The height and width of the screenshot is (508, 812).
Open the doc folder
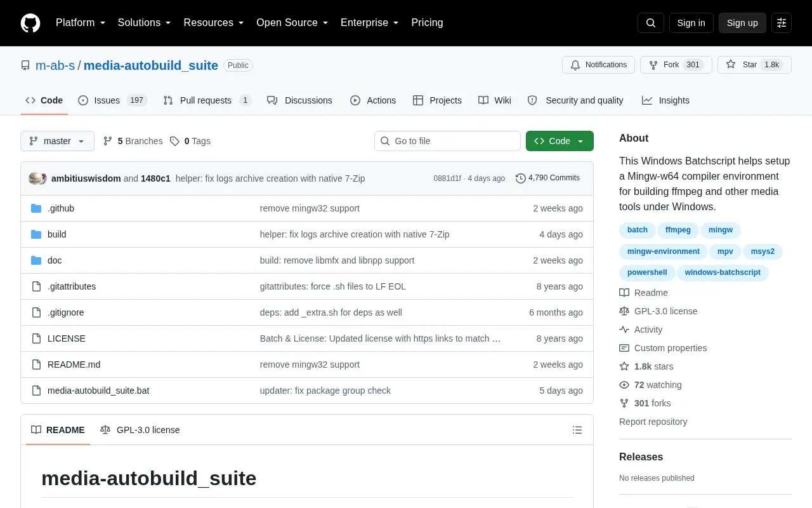click(55, 260)
